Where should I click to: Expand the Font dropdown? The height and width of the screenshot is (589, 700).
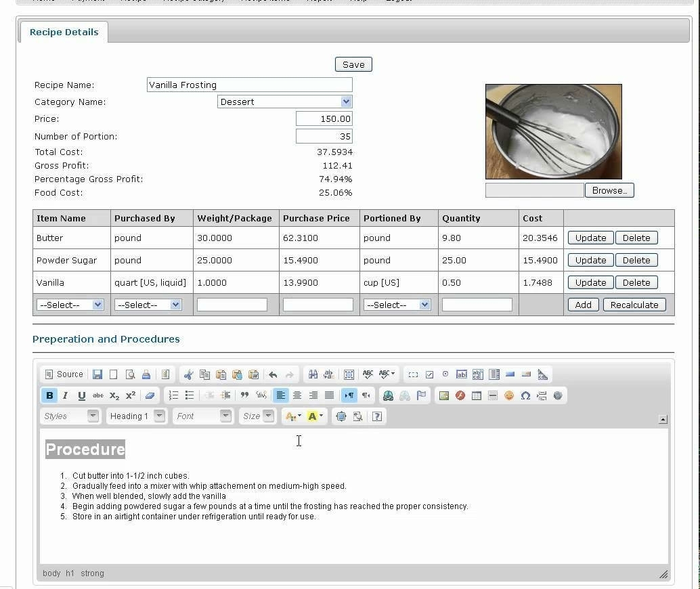click(203, 416)
